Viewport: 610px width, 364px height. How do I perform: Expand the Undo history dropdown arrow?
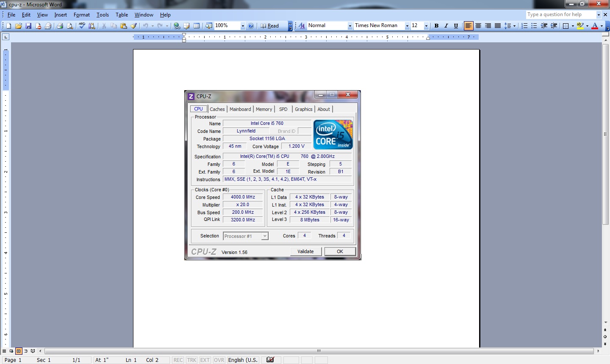point(152,26)
